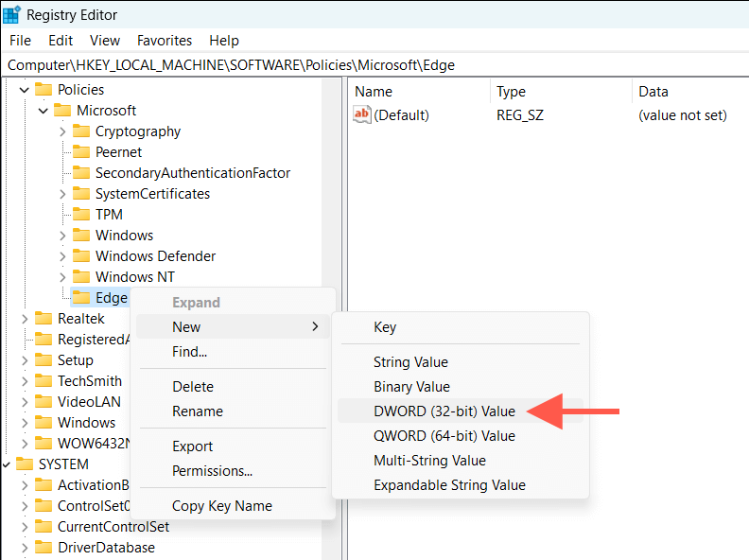749x560 pixels.
Task: Click the Windows Defender folder icon
Action: (x=81, y=256)
